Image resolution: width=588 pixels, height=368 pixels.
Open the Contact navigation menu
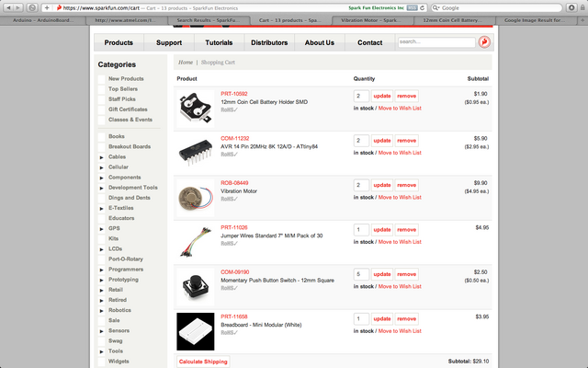click(x=369, y=42)
